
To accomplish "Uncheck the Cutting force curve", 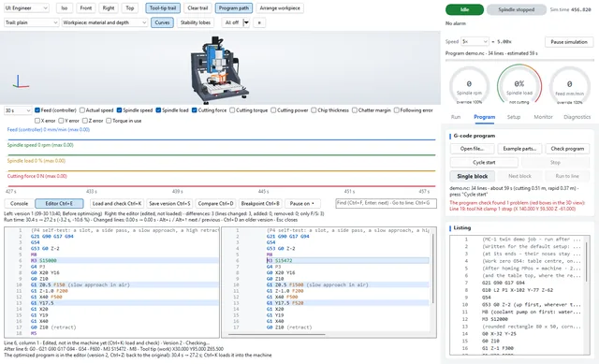I will click(195, 110).
